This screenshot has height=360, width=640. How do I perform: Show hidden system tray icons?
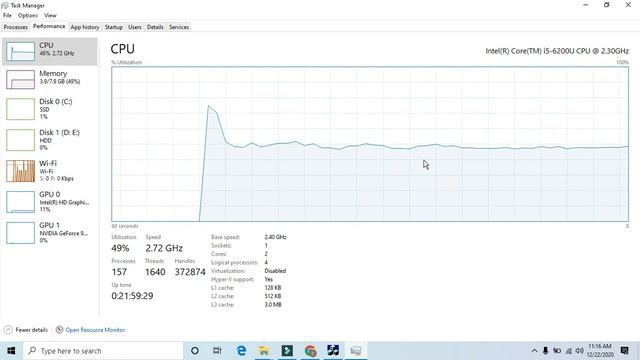tap(534, 351)
